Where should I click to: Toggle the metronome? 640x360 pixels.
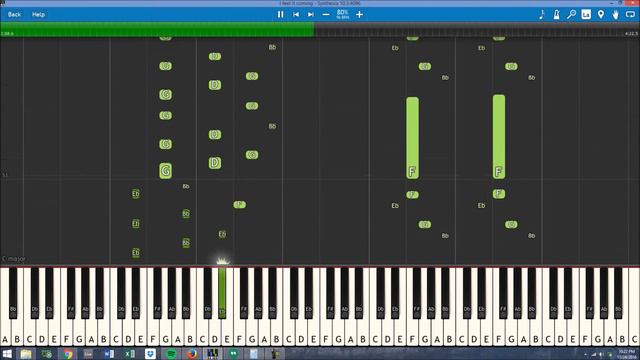556,14
